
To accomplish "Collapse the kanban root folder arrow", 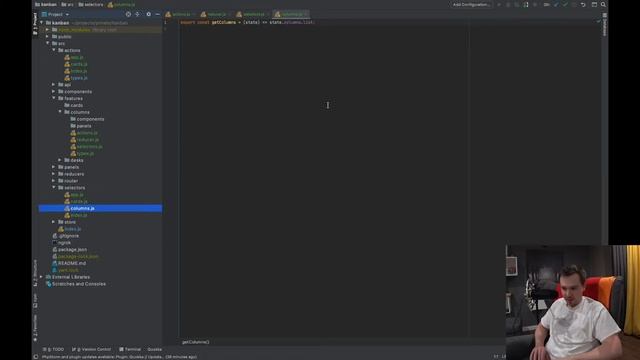I will [42, 23].
